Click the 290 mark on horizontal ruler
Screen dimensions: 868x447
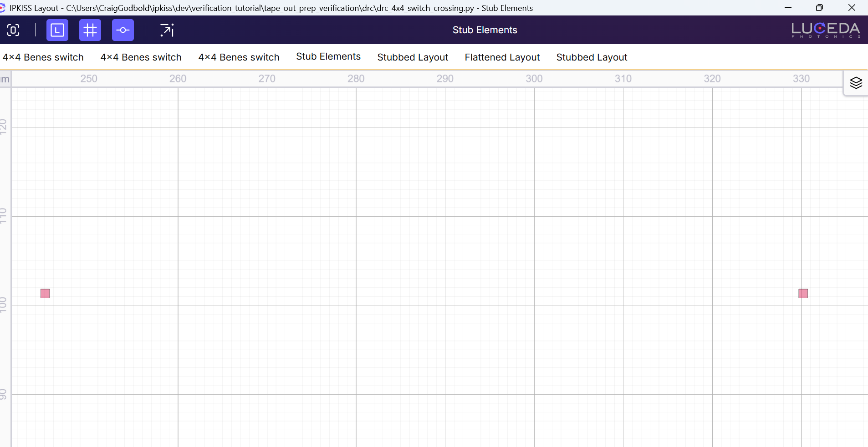pos(445,79)
